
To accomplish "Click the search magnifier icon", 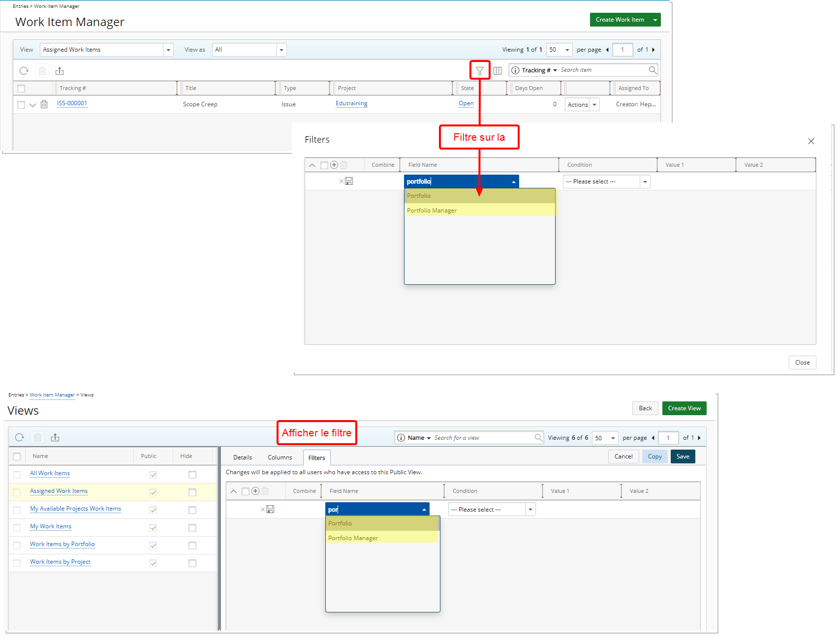I will 652,70.
